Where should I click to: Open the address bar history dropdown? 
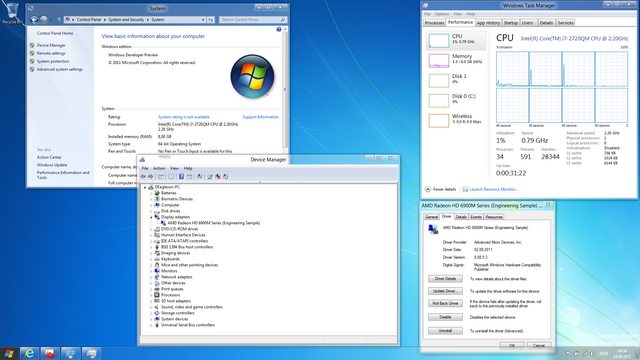point(203,20)
